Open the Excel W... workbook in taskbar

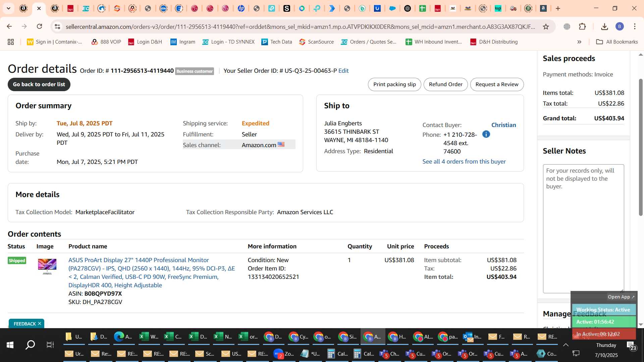[x=149, y=337]
